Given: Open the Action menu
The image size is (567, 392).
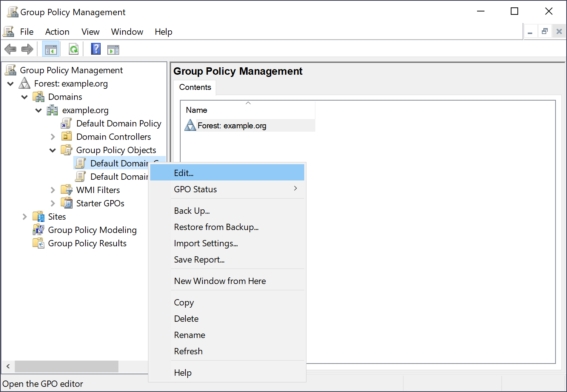Looking at the screenshot, I should click(57, 32).
